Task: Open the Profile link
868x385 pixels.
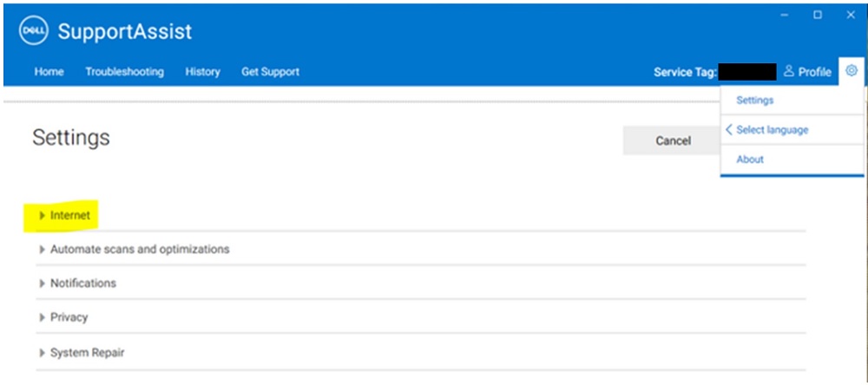Action: tap(814, 72)
